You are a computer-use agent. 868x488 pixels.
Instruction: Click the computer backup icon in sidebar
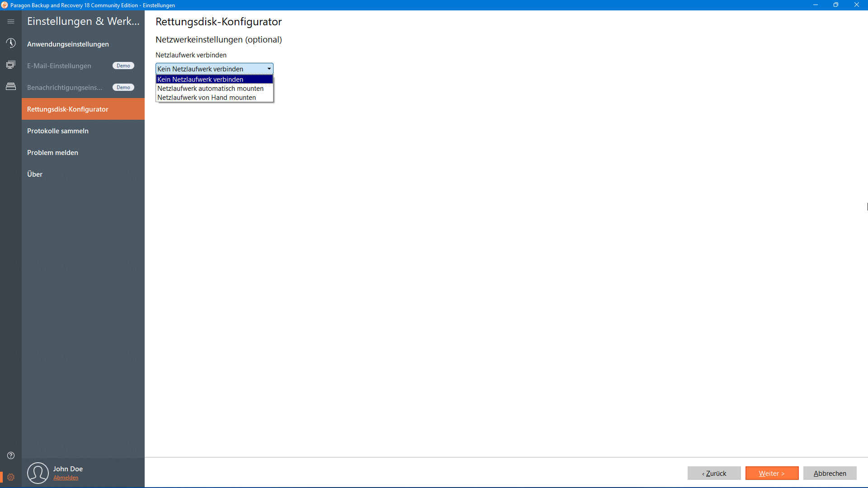(x=11, y=65)
